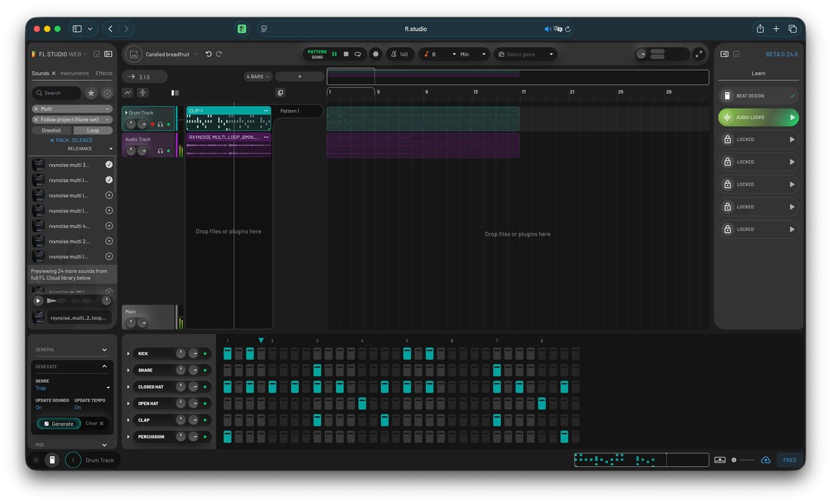Screen dimensions: 831x504
Task: Toggle the browser sidebar panel icon
Action: [109, 54]
